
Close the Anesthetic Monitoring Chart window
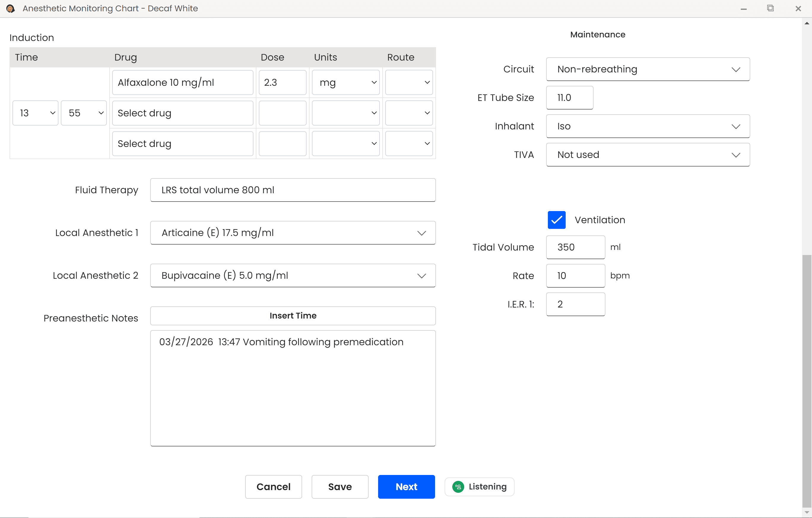point(798,8)
